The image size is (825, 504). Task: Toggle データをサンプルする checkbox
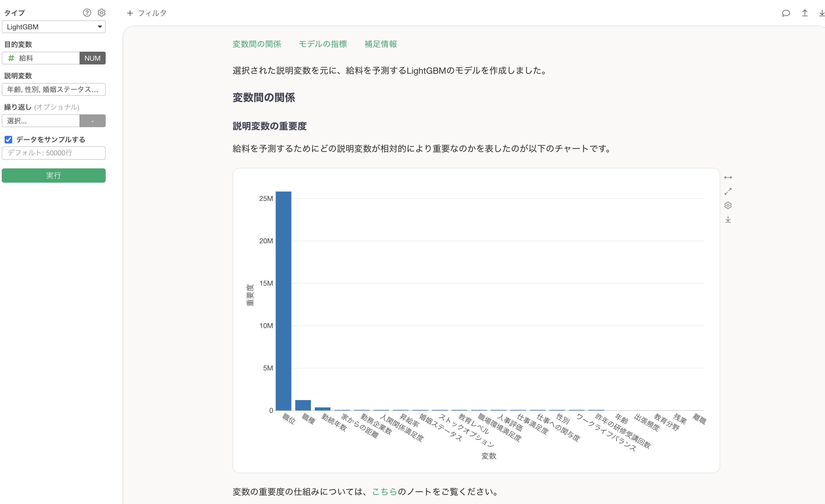click(8, 140)
